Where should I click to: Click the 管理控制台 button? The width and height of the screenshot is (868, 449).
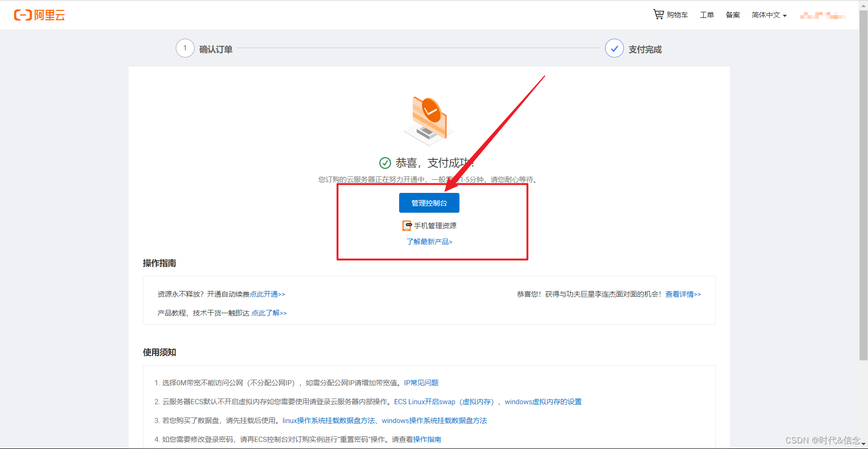point(429,203)
